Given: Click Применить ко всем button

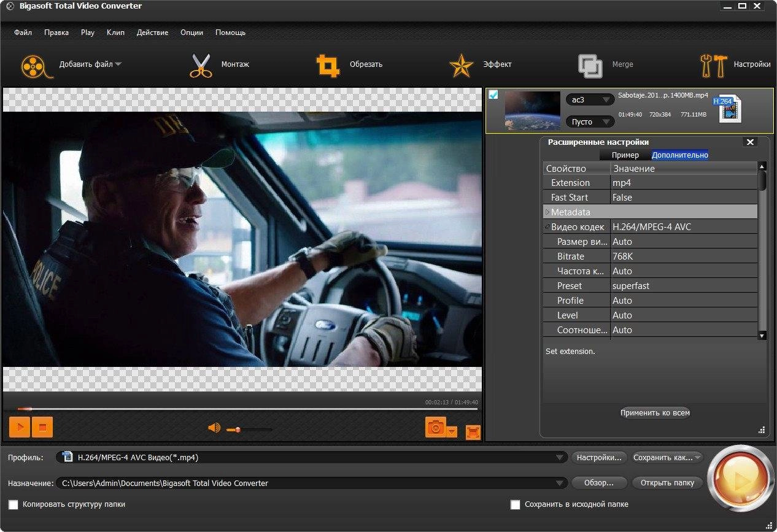Looking at the screenshot, I should click(655, 412).
